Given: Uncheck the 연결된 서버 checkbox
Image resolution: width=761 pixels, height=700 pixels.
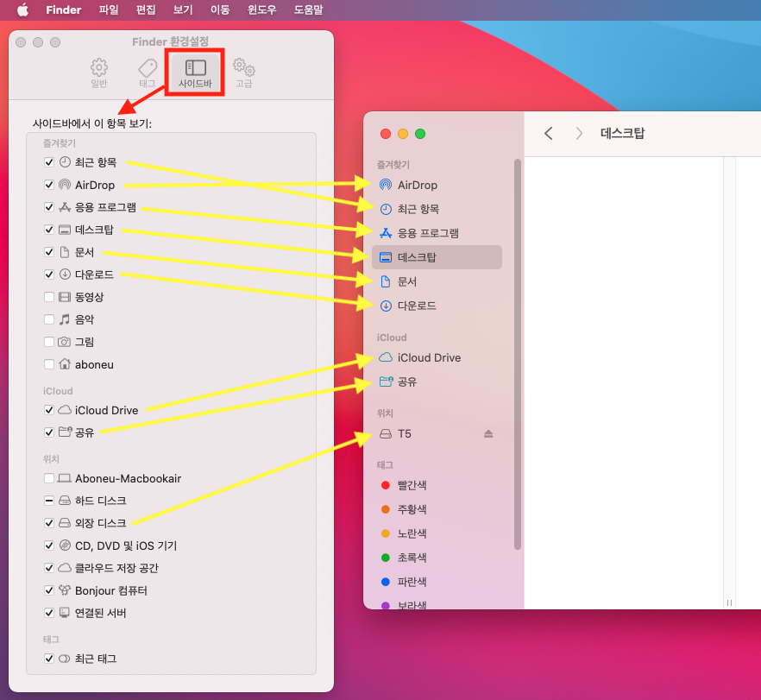Looking at the screenshot, I should (49, 613).
